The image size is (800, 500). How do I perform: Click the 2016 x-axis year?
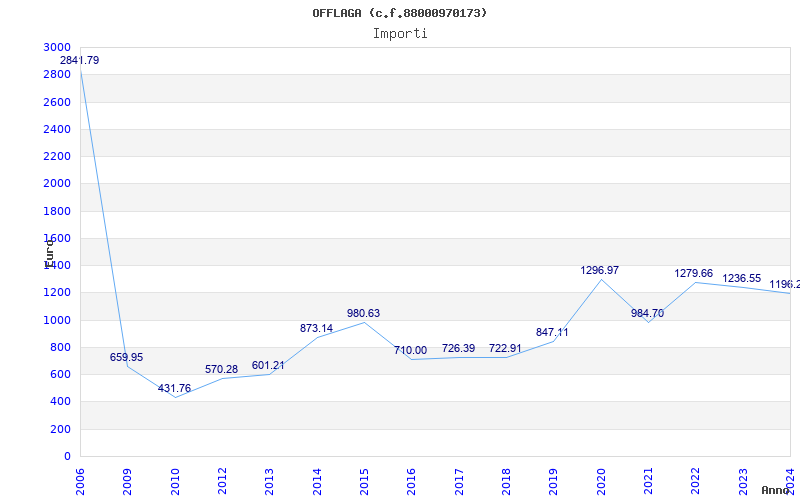(x=412, y=481)
